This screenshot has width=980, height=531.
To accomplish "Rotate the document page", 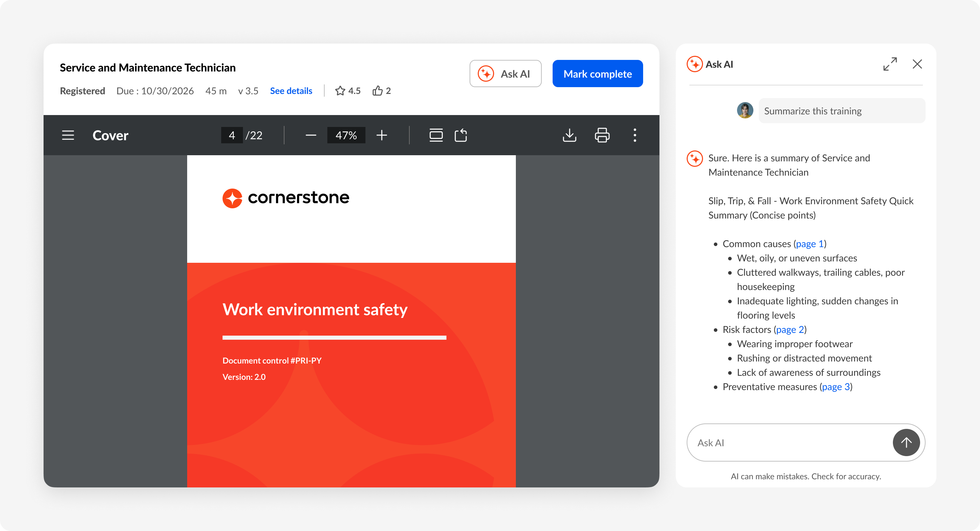I will tap(461, 135).
